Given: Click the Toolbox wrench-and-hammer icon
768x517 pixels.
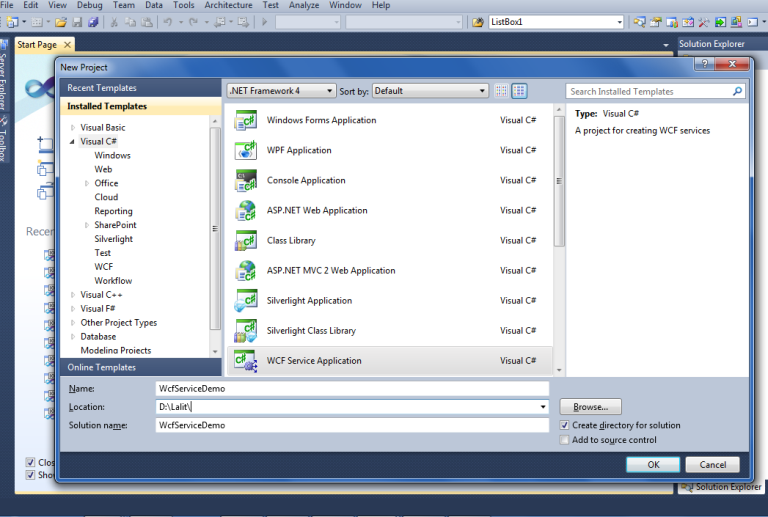Looking at the screenshot, I should (x=704, y=22).
